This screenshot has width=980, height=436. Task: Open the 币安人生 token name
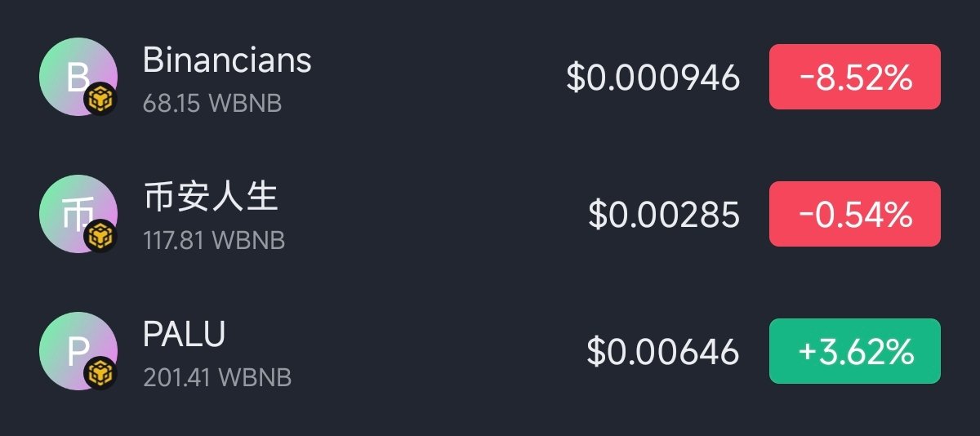[x=211, y=198]
